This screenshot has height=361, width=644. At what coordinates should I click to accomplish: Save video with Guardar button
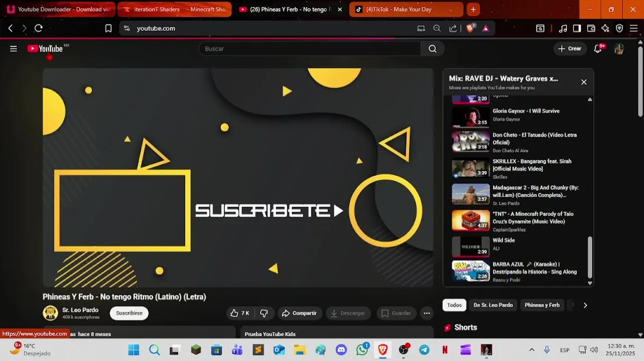click(396, 313)
